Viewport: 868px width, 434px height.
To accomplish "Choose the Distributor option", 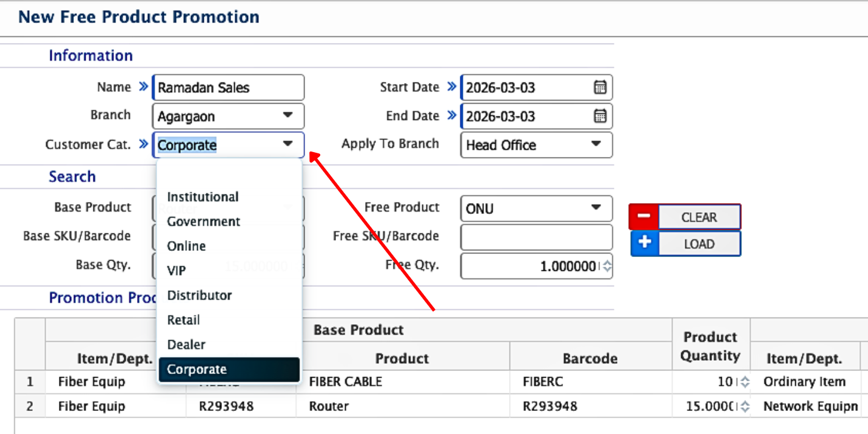I will [x=200, y=296].
